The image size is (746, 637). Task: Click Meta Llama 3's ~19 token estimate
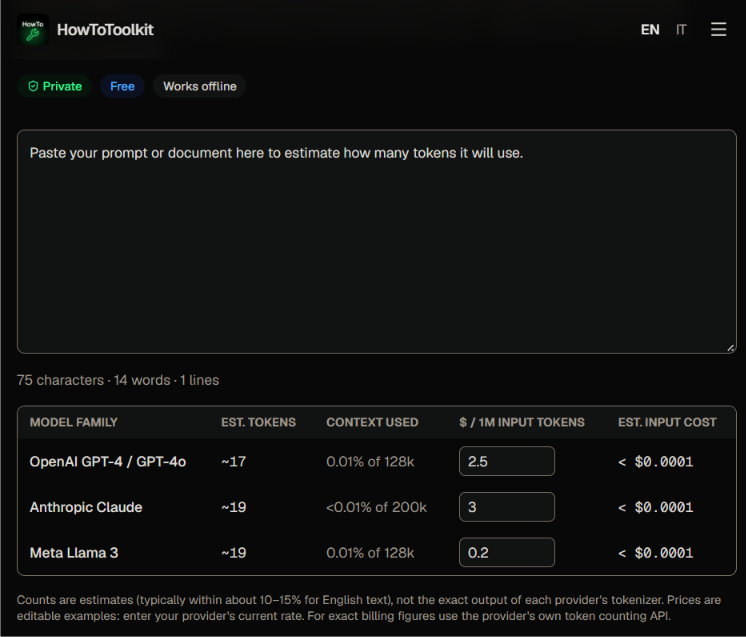234,553
